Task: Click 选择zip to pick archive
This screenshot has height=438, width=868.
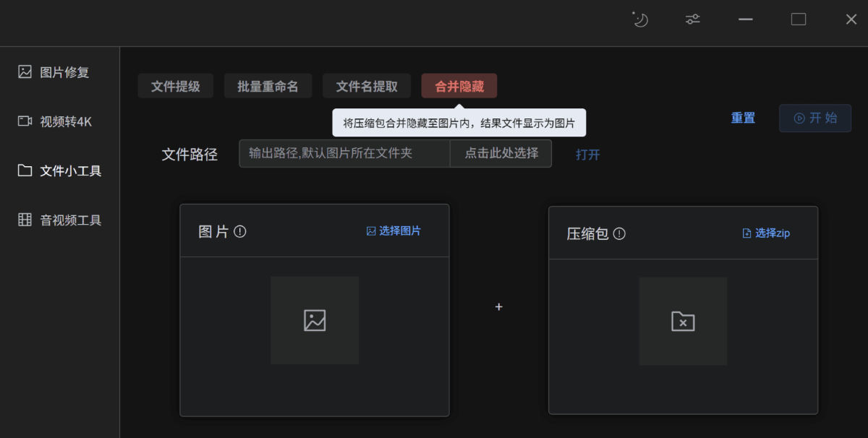Action: point(766,233)
